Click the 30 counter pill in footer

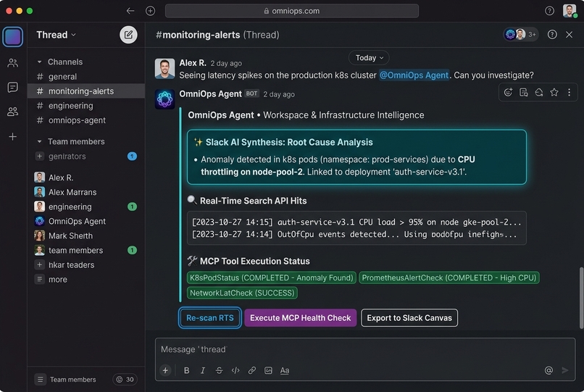click(125, 380)
